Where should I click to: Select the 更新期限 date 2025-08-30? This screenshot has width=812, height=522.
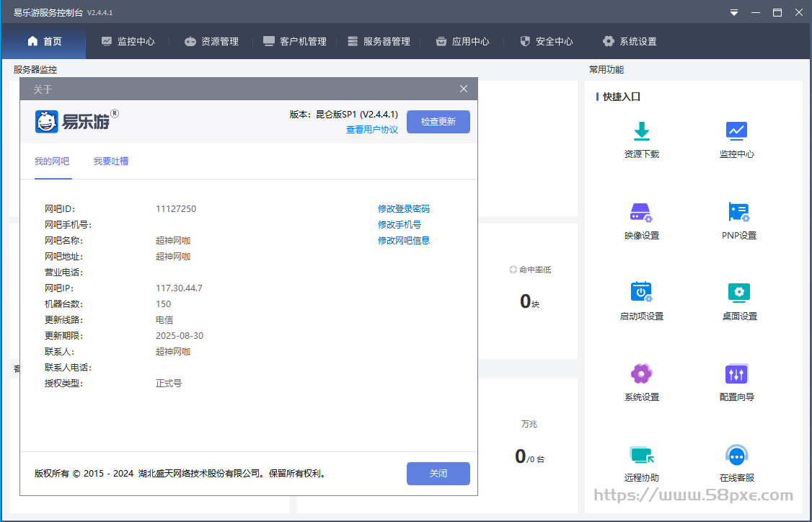click(x=180, y=335)
